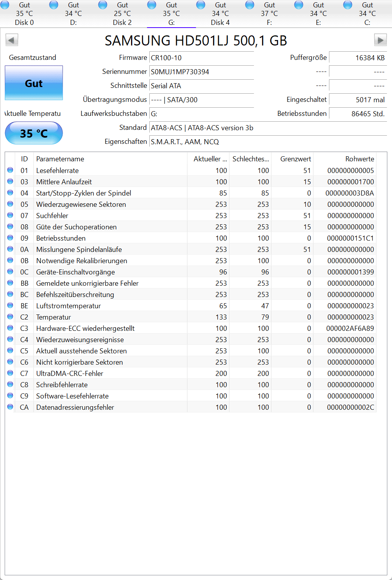Click status orb of Mittlere Anlaufzeit row

click(10, 181)
